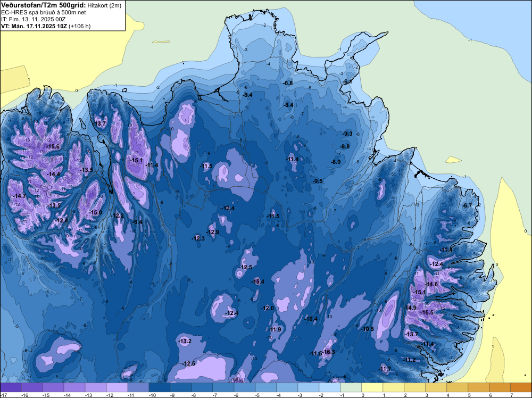Click the -9.5 temperature label

pyautogui.click(x=318, y=181)
